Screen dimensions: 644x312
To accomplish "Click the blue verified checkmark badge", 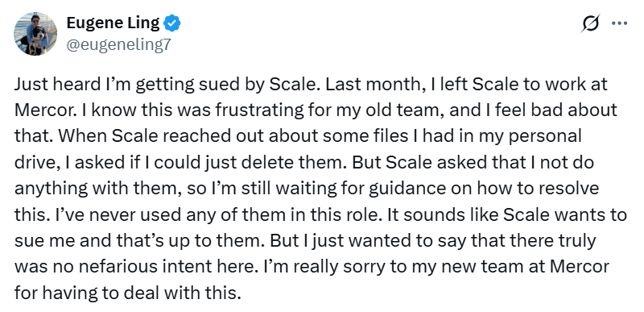I will (172, 23).
